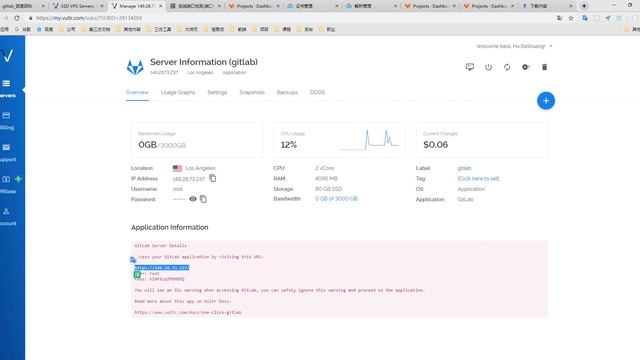Image resolution: width=640 pixels, height=360 pixels.
Task: Reveal the password with the eye icon
Action: (x=193, y=199)
